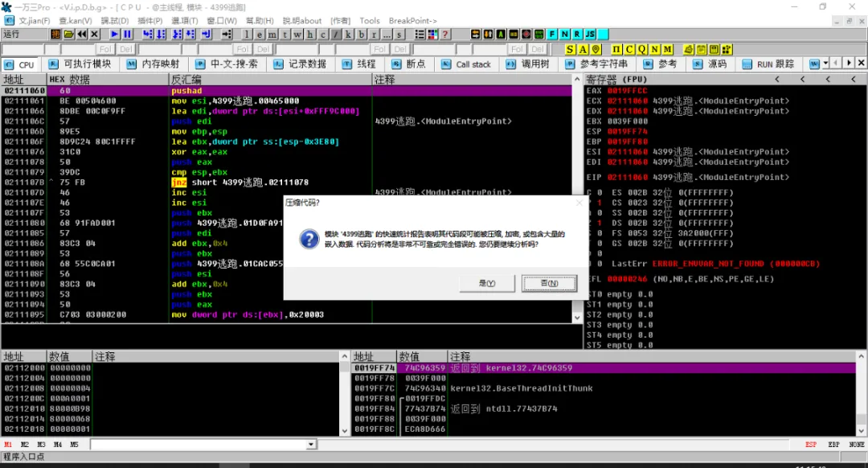The image size is (868, 468).
Task: Click the cyan JS toolbar icon
Action: [x=590, y=34]
